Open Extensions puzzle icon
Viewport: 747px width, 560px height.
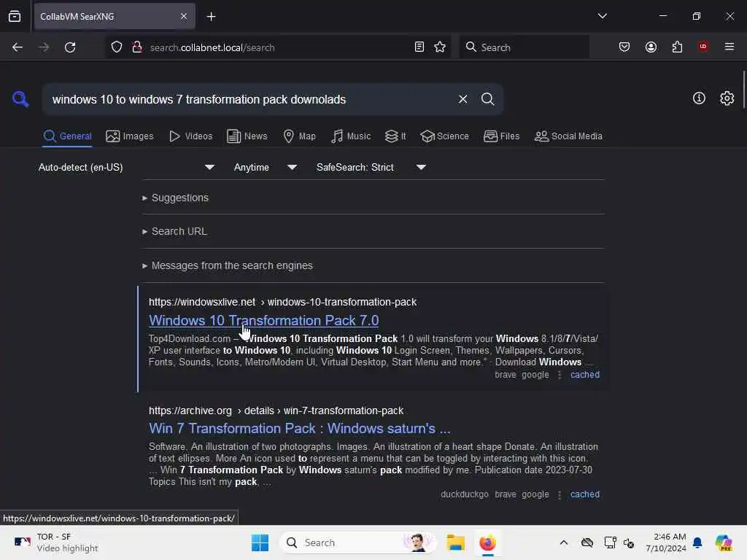coord(677,47)
